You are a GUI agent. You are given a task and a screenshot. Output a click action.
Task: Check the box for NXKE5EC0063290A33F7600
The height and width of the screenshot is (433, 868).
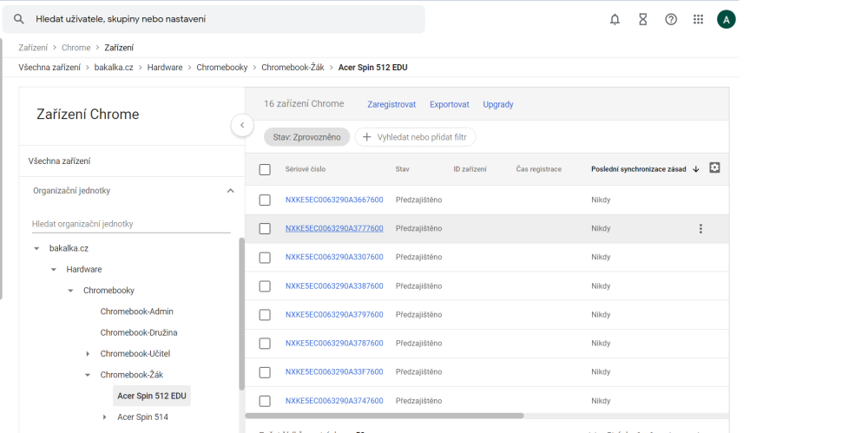pyautogui.click(x=265, y=372)
